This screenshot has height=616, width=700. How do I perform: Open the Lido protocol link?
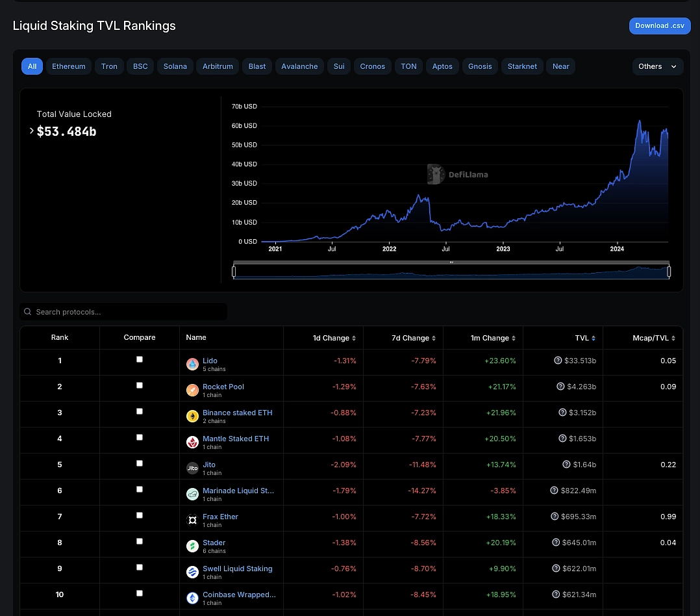tap(210, 361)
